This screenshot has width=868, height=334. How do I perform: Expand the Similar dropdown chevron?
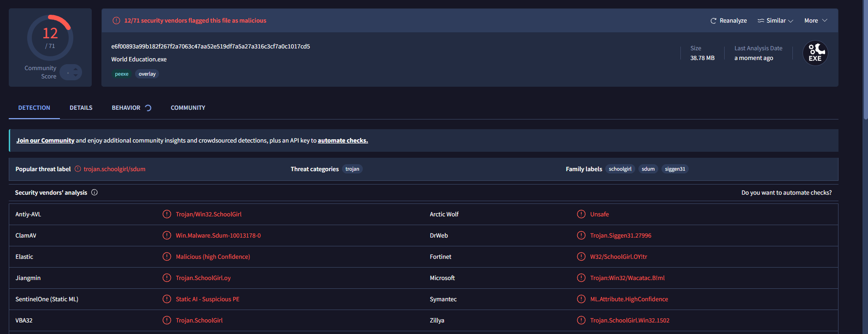[791, 21]
